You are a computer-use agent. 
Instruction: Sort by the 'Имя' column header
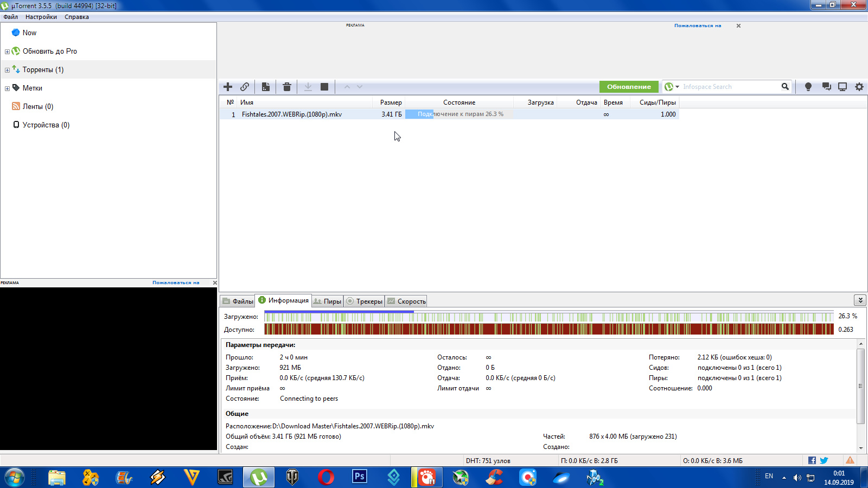coord(304,102)
